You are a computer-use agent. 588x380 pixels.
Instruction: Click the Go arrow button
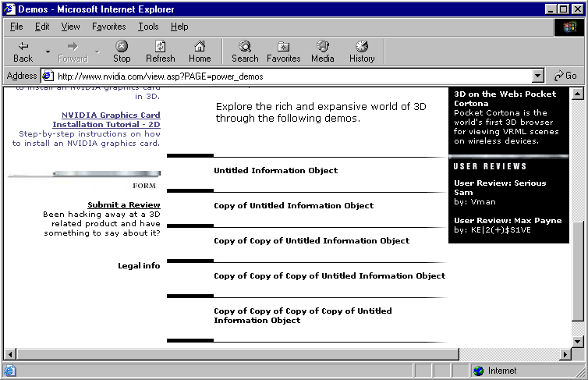tap(565, 76)
